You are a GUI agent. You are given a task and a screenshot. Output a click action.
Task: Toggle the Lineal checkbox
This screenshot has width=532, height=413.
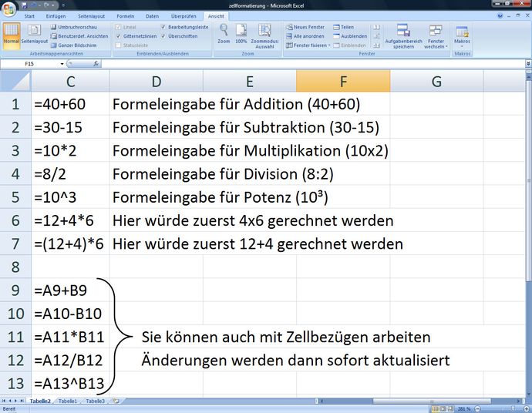pos(119,27)
